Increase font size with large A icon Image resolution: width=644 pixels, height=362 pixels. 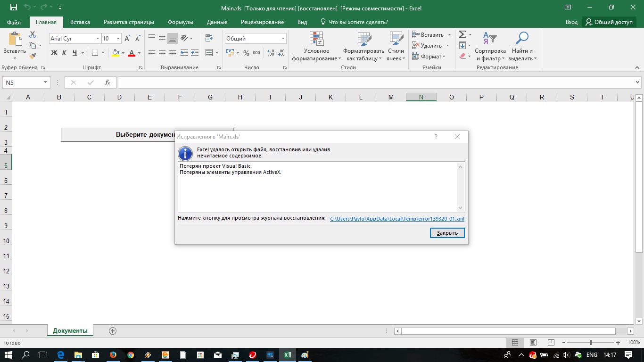tap(127, 39)
